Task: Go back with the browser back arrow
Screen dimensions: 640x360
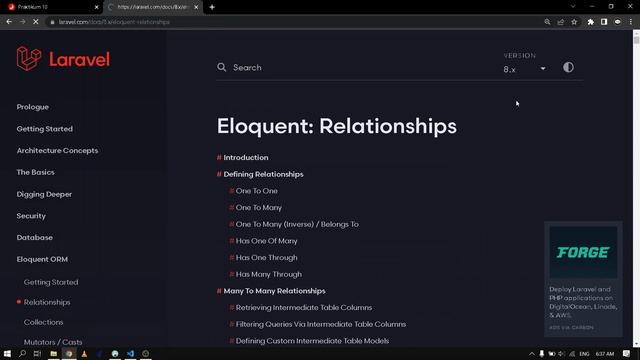Action: (x=9, y=22)
